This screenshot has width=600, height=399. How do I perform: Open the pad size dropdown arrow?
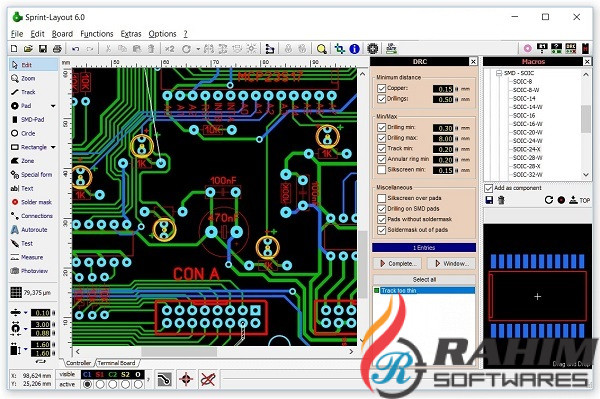(x=26, y=329)
